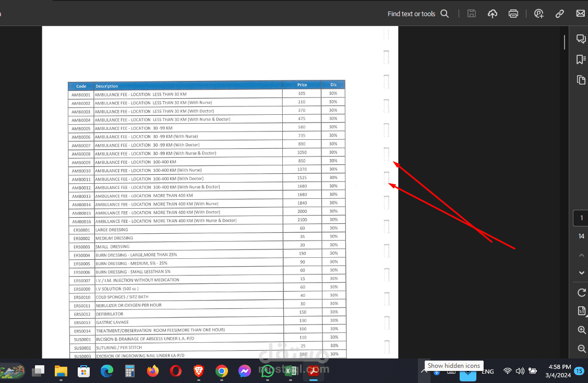Email the document
Image resolution: width=588 pixels, height=383 pixels.
580,14
